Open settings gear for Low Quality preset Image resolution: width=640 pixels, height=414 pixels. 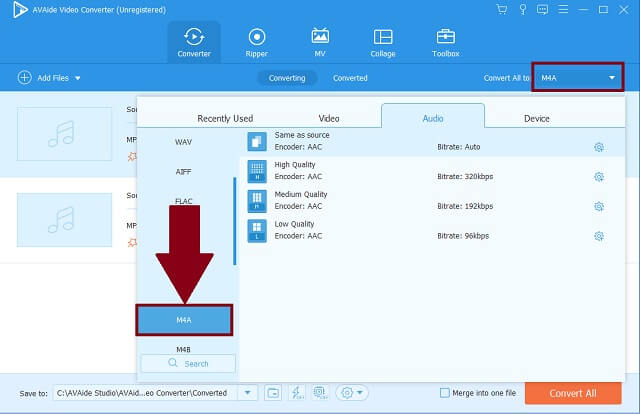(598, 237)
